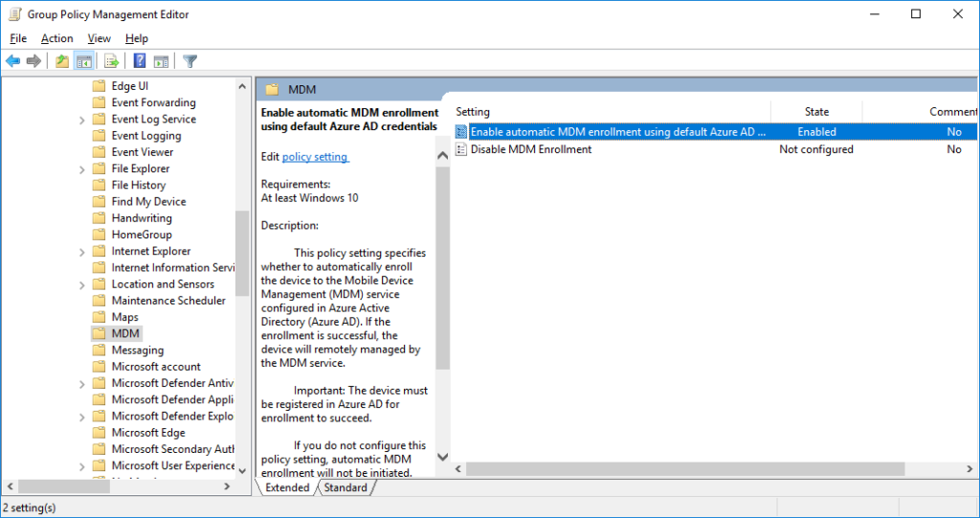Click the tree pane horizontal scroll right arrow

tap(228, 486)
